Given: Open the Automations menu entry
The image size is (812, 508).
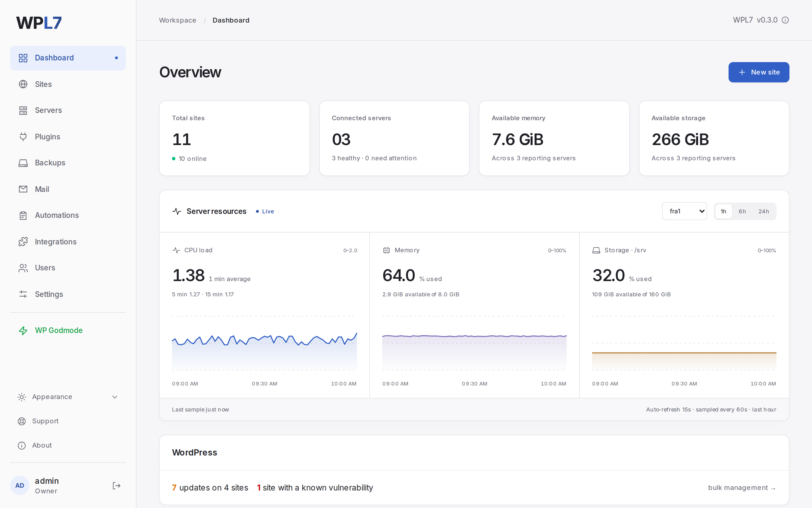Looking at the screenshot, I should pyautogui.click(x=68, y=215).
